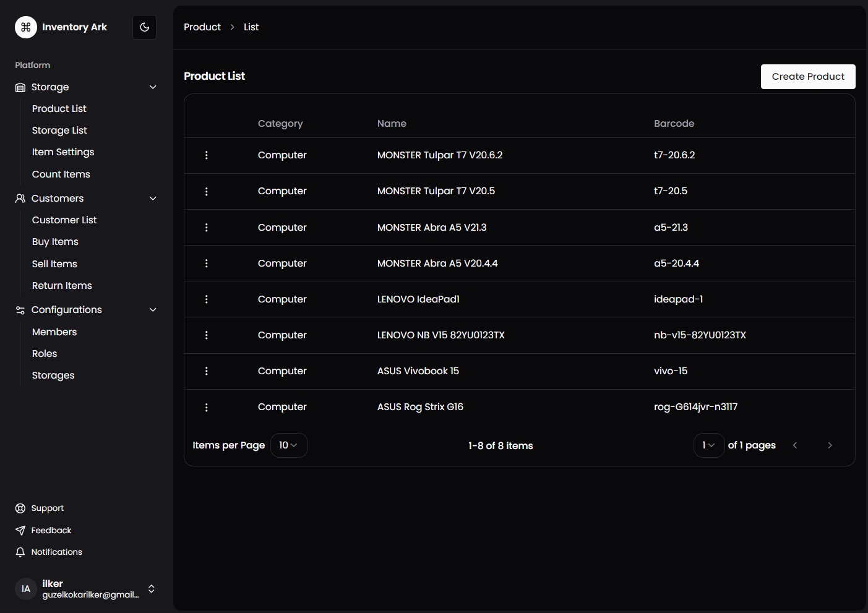This screenshot has width=868, height=613.
Task: Select barcode t7-20.5 cell
Action: (x=671, y=191)
